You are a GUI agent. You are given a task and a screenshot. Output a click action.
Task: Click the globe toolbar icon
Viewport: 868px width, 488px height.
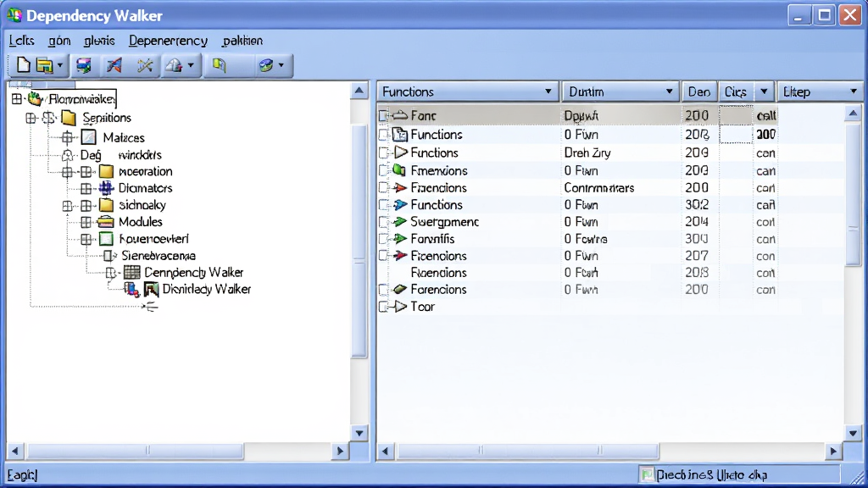click(266, 65)
